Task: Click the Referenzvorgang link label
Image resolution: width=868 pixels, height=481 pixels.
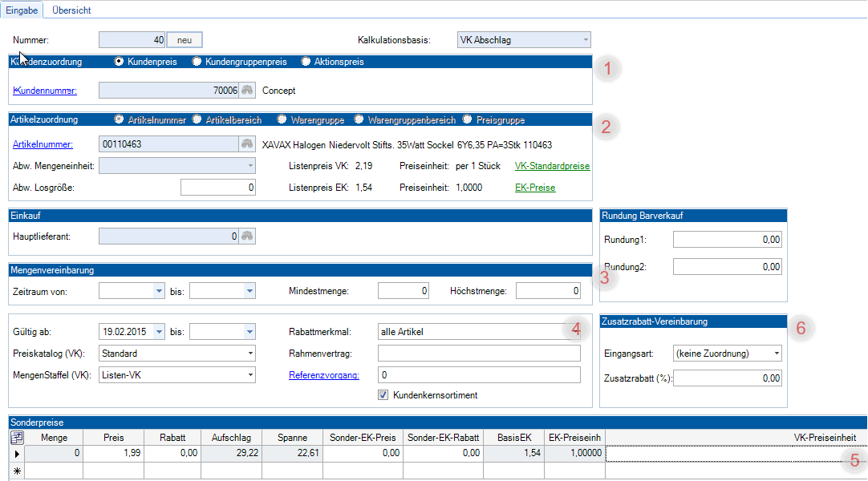Action: (323, 375)
